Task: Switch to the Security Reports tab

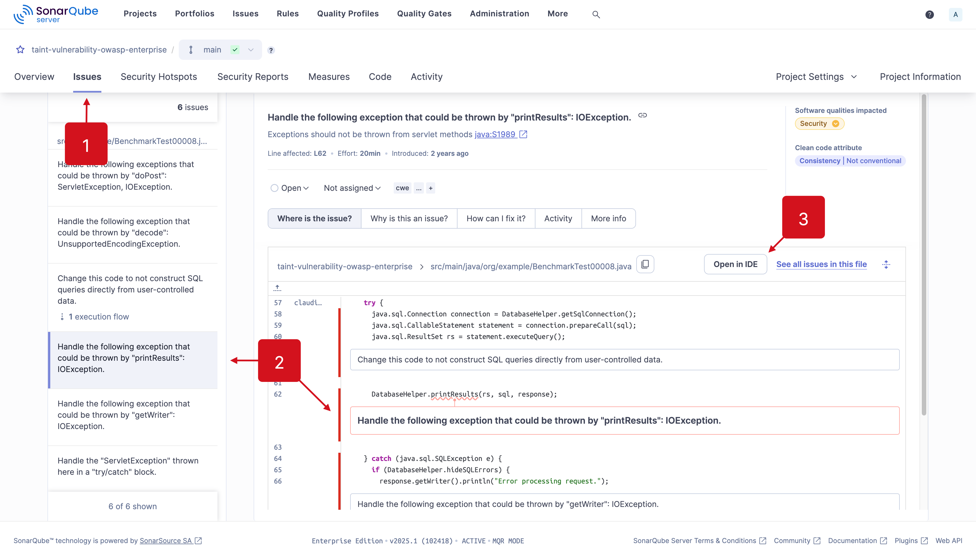Action: click(x=252, y=76)
